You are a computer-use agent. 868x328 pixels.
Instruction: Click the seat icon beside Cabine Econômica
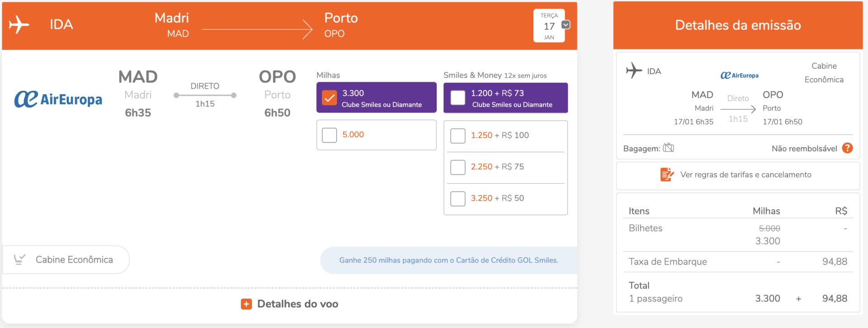[x=19, y=259]
